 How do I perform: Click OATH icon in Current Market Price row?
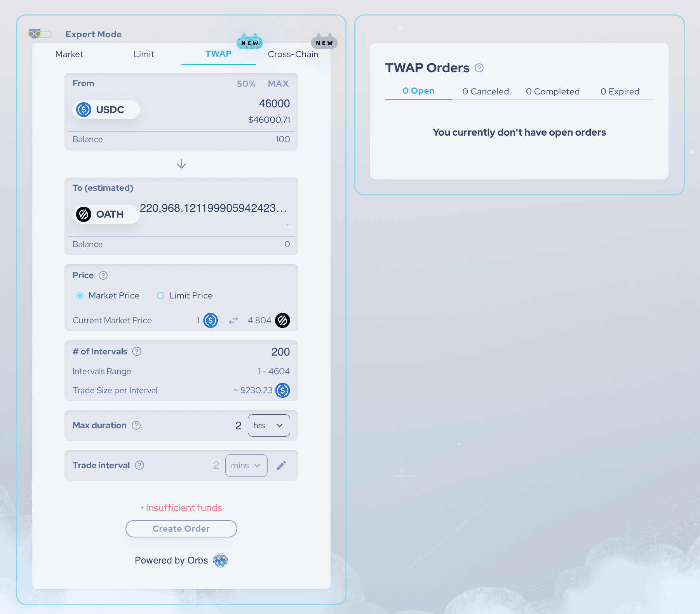tap(283, 321)
